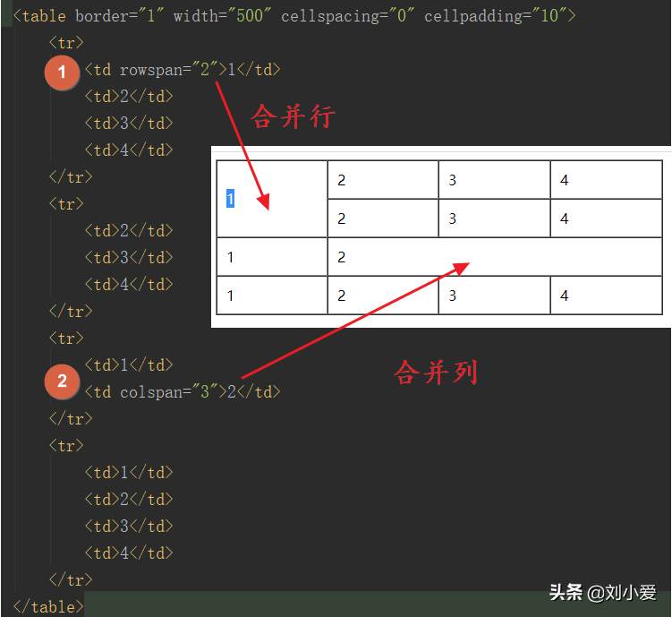Click cell 4 in the rendered table's bottom row
The width and height of the screenshot is (672, 617).
click(x=605, y=296)
